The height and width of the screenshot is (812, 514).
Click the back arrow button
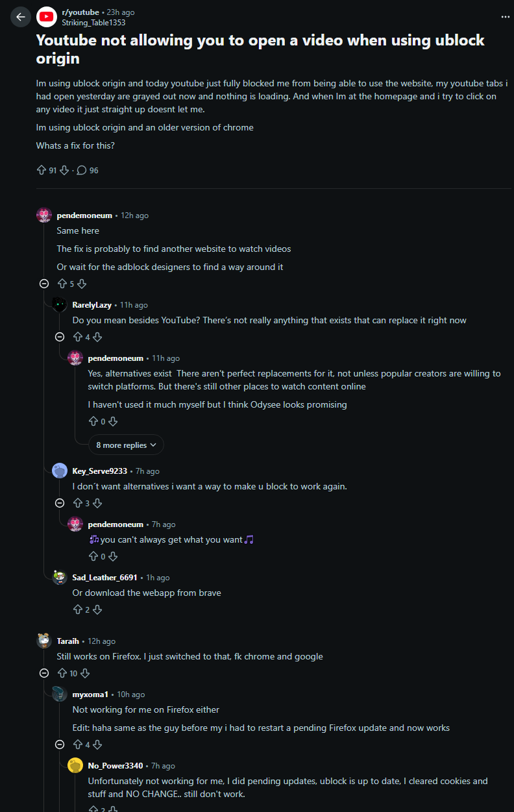coord(21,17)
